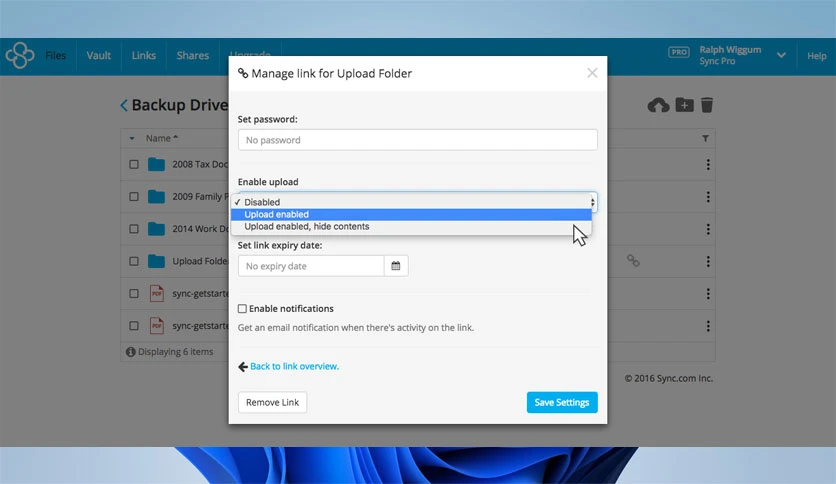Click the filter funnel icon
The image size is (836, 484).
point(705,139)
